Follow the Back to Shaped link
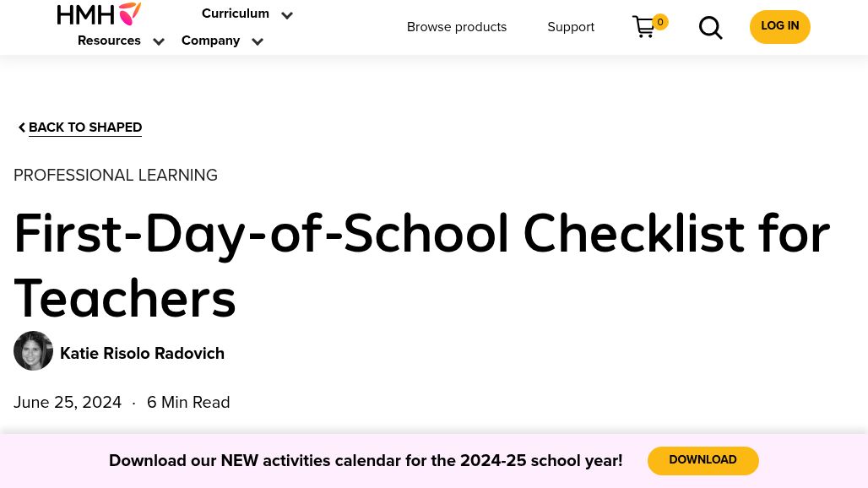The height and width of the screenshot is (488, 868). 85,127
